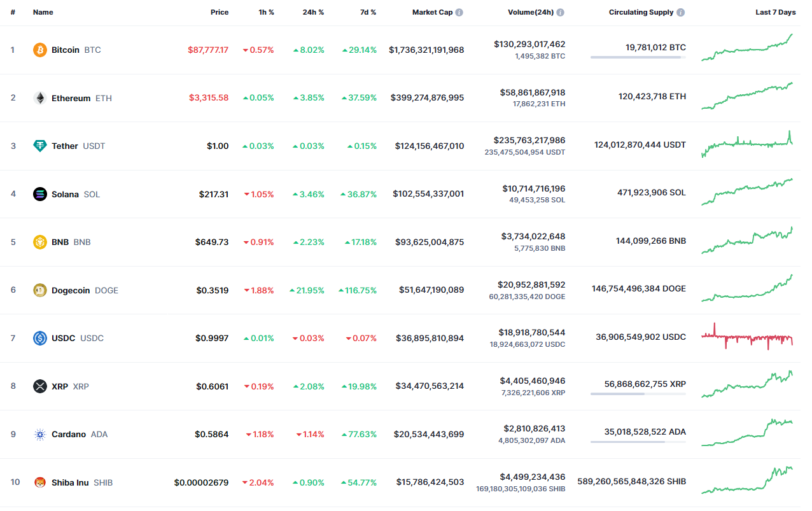812x511 pixels.
Task: Open Dogecoin's last 7 days sparkline chart
Action: (747, 288)
